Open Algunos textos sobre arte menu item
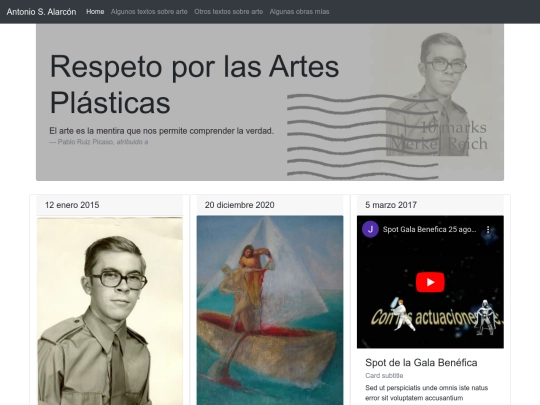The image size is (540, 405). (x=149, y=12)
